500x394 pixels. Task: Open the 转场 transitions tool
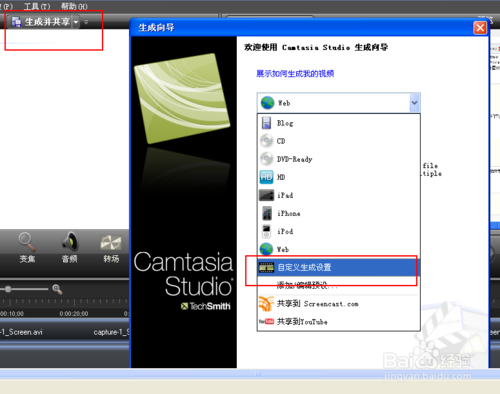[x=111, y=248]
